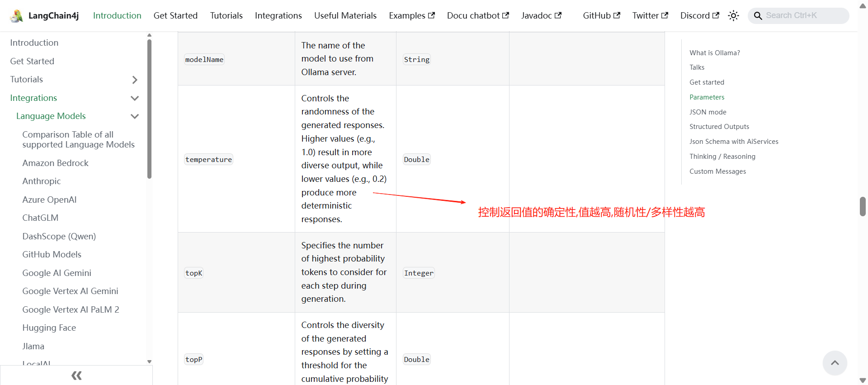Jump to Custom Messages section
868x385 pixels.
[x=718, y=171]
